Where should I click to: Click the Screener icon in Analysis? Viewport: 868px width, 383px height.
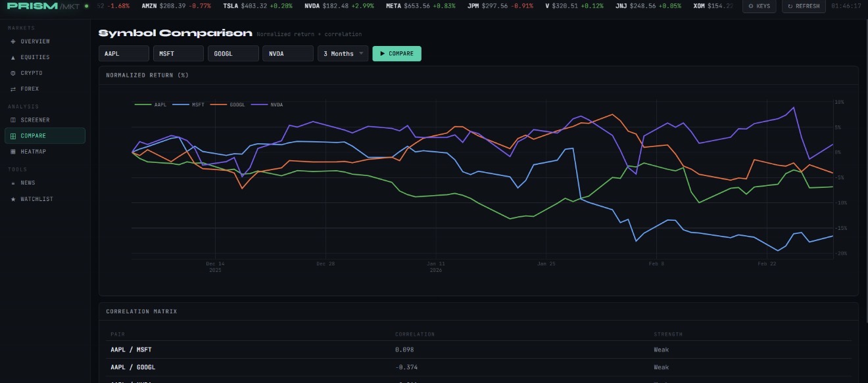coord(13,120)
